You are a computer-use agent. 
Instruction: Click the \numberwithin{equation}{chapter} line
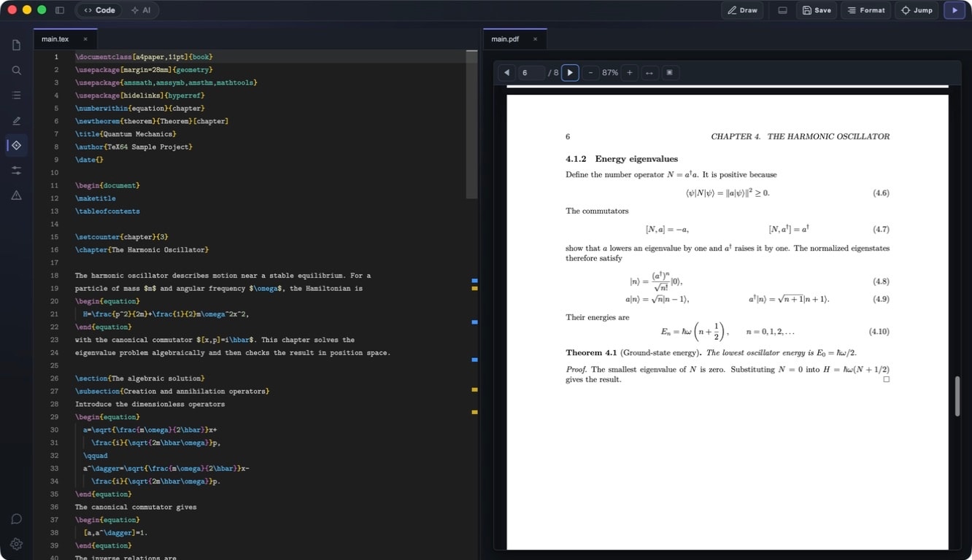tap(139, 109)
